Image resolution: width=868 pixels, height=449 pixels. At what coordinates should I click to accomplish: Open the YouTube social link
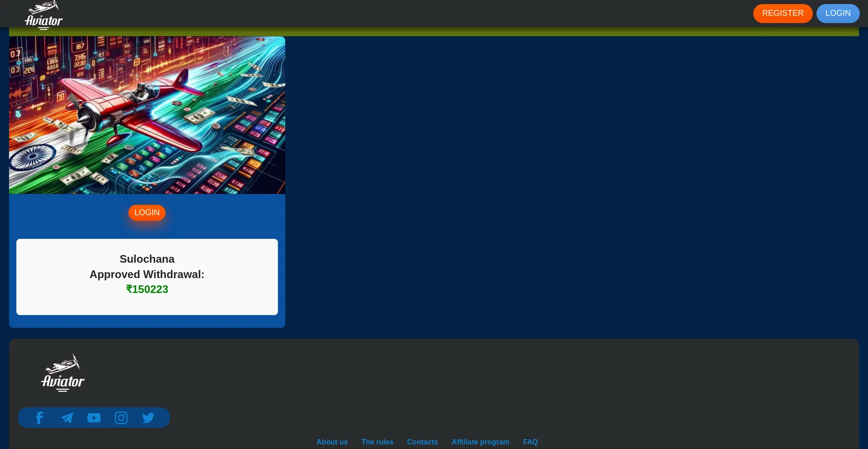pos(94,418)
